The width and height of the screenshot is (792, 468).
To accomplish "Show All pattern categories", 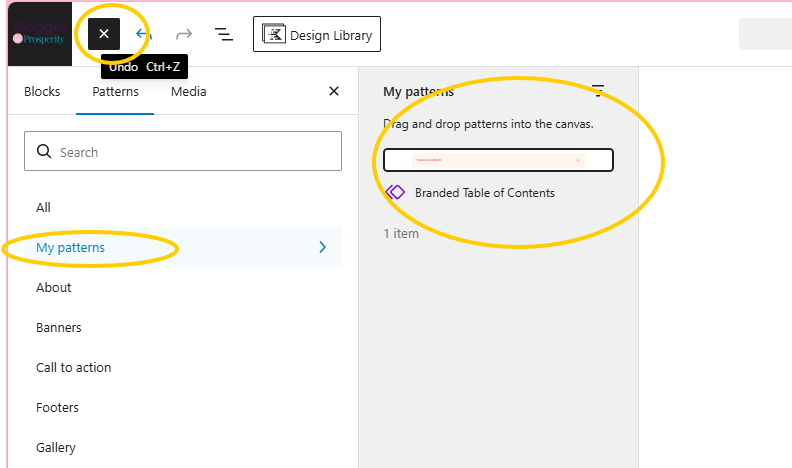I will pyautogui.click(x=183, y=207).
